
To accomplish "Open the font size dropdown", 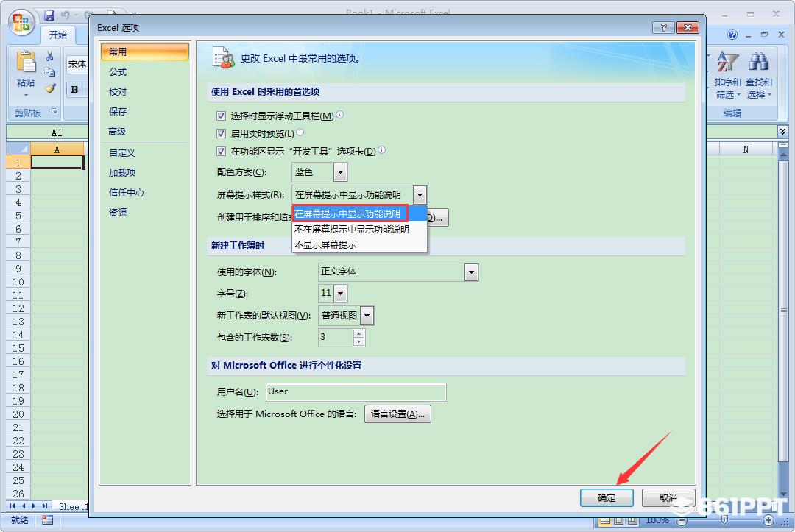I will 341,294.
